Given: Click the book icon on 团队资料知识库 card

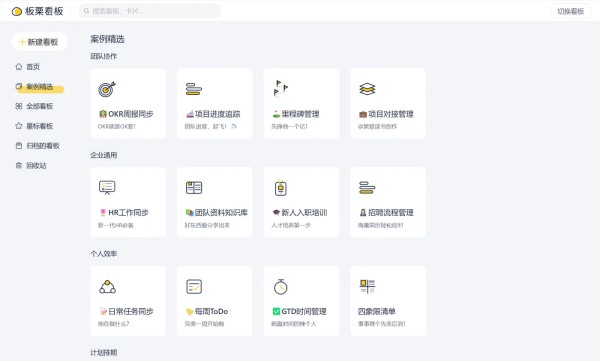Looking at the screenshot, I should 194,188.
